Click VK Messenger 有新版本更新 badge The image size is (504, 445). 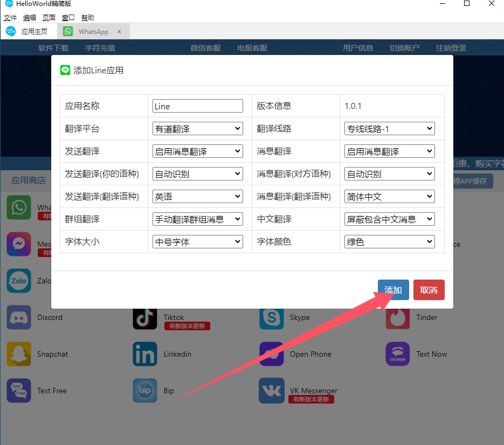click(311, 399)
